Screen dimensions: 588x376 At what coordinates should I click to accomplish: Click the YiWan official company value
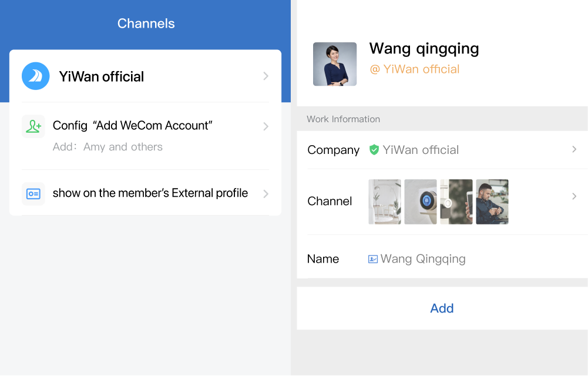tap(421, 150)
